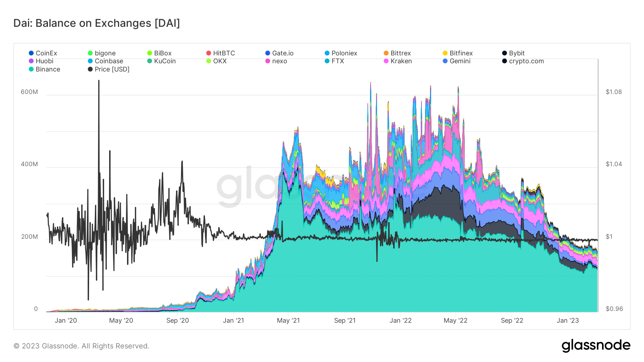Click the Sep '20 date label

coord(177,321)
